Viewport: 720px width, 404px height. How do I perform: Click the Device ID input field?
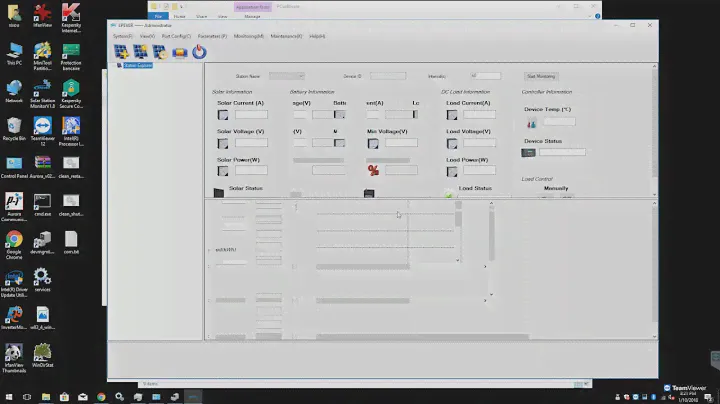click(x=388, y=75)
